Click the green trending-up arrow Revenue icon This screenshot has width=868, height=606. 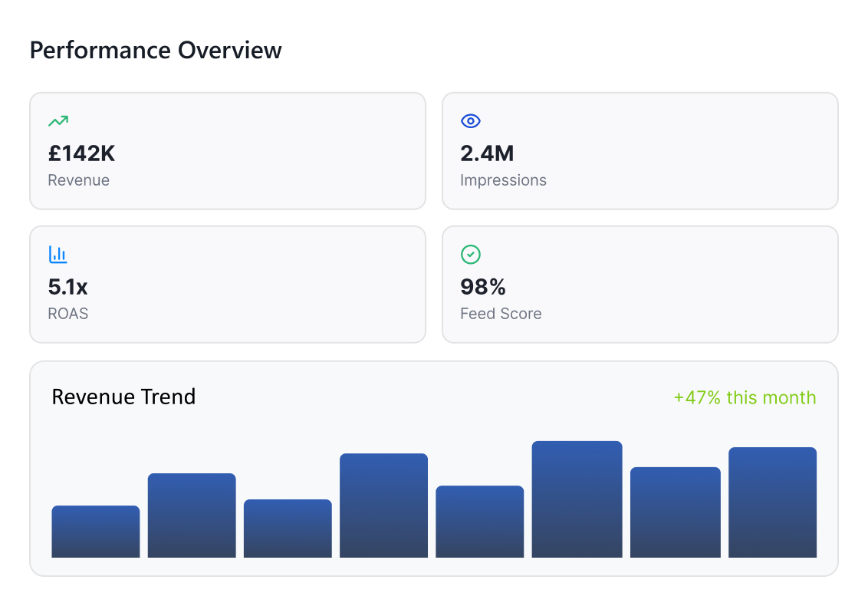58,121
